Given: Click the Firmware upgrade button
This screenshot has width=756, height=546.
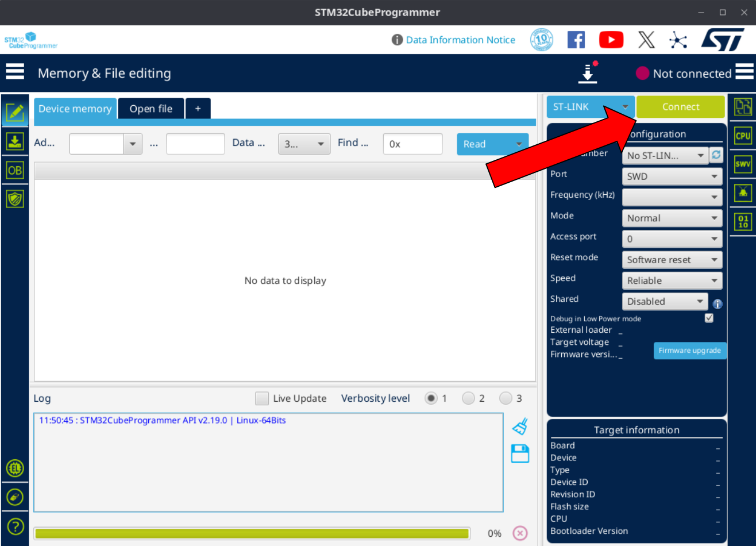Looking at the screenshot, I should click(689, 351).
